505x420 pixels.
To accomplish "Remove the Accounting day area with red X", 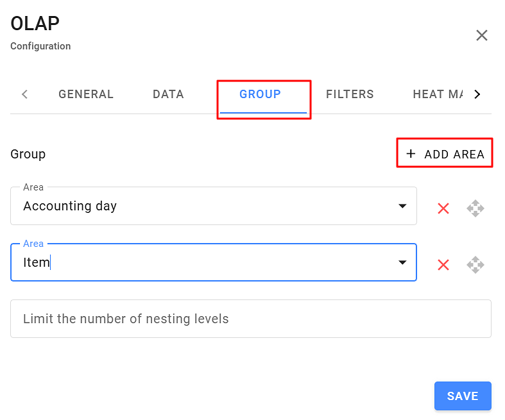I will [x=443, y=208].
